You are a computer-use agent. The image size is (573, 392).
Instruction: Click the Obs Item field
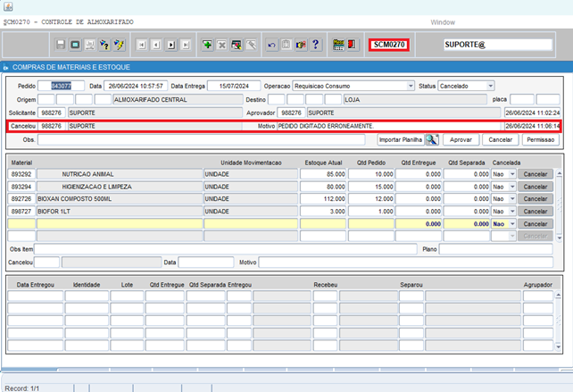[x=226, y=249]
